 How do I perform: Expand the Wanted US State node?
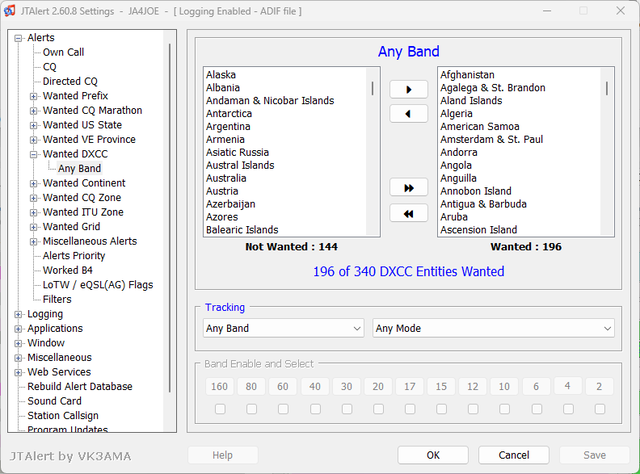(33, 125)
